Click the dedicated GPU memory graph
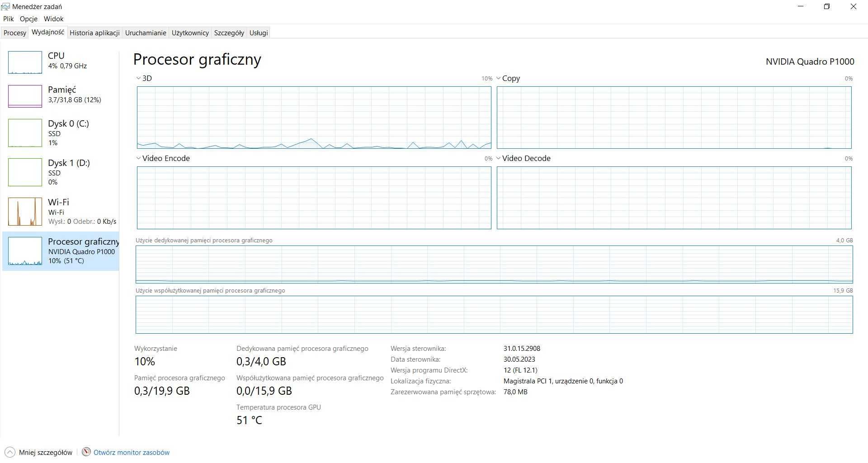This screenshot has width=868, height=463. 494,265
